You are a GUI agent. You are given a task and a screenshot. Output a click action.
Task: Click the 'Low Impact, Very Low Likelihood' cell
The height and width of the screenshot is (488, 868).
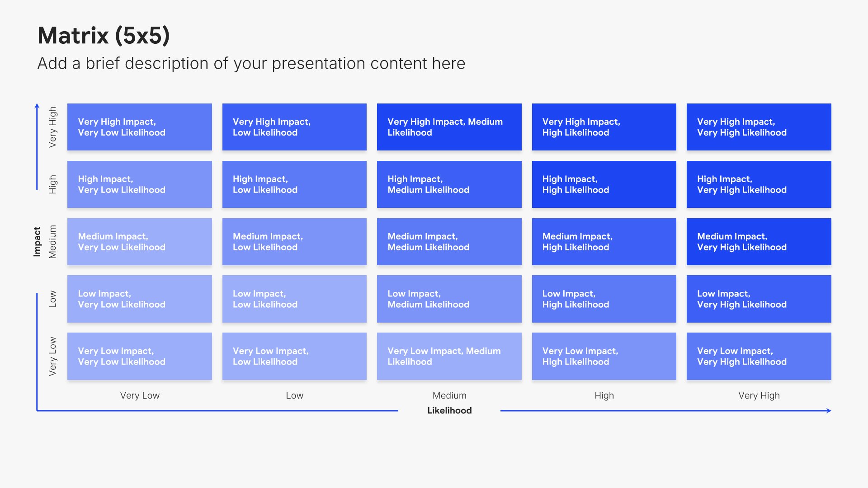coord(140,299)
